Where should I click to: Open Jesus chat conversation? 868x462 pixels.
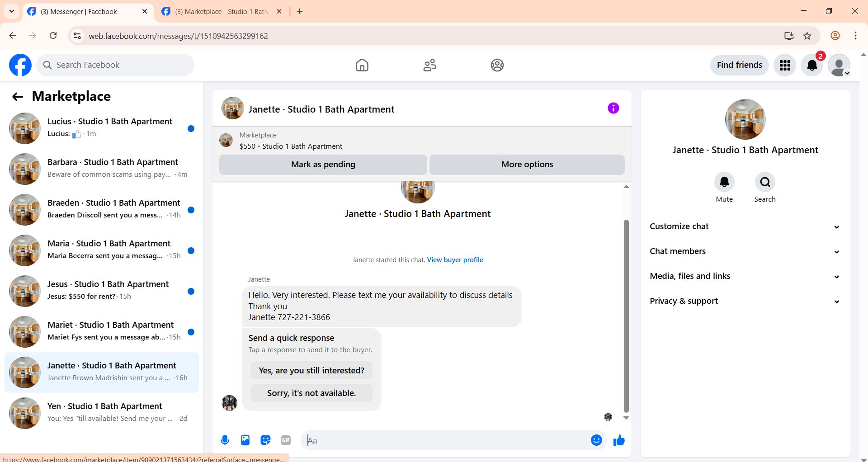(102, 291)
